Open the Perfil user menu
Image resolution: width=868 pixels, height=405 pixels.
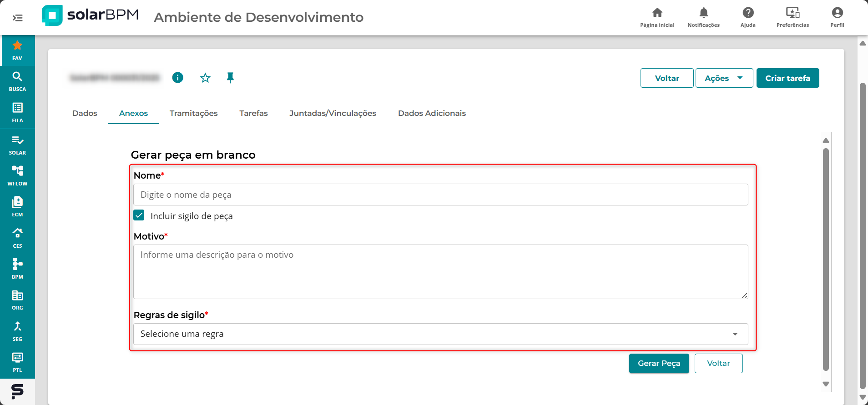pos(837,17)
